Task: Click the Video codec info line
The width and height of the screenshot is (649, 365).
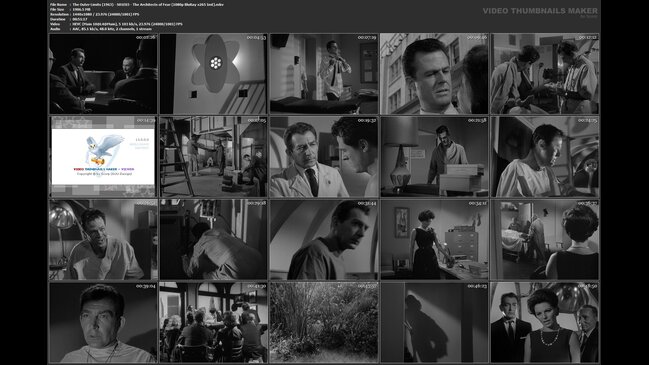Action: click(116, 24)
